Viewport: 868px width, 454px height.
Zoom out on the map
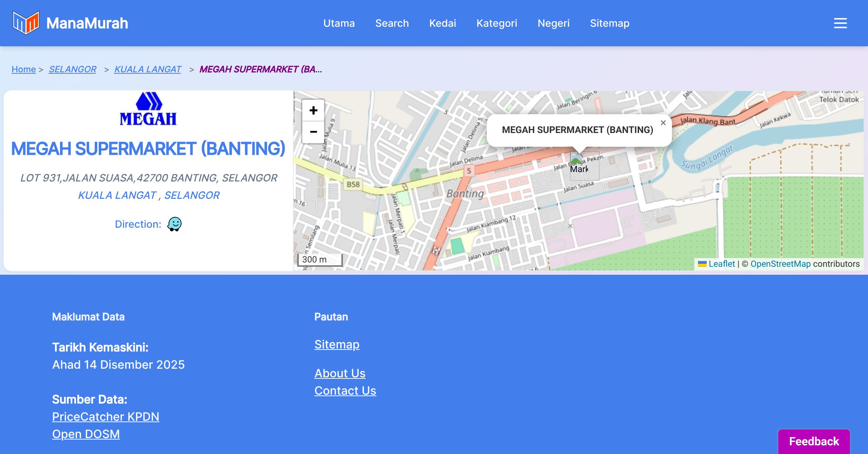[x=313, y=132]
